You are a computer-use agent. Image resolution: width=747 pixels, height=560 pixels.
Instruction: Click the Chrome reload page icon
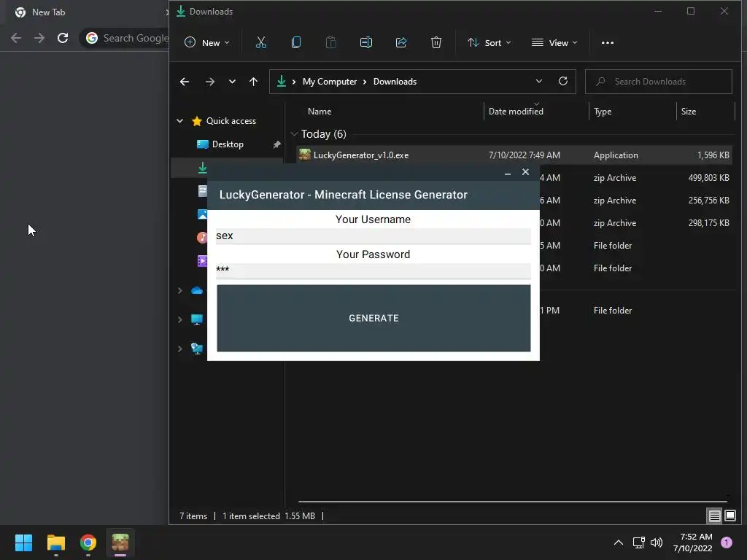(63, 38)
